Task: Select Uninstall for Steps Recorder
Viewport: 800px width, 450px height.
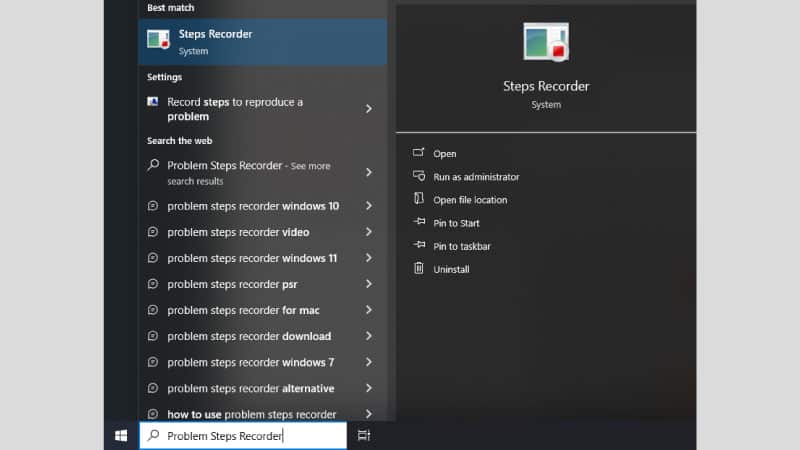Action: click(x=451, y=269)
